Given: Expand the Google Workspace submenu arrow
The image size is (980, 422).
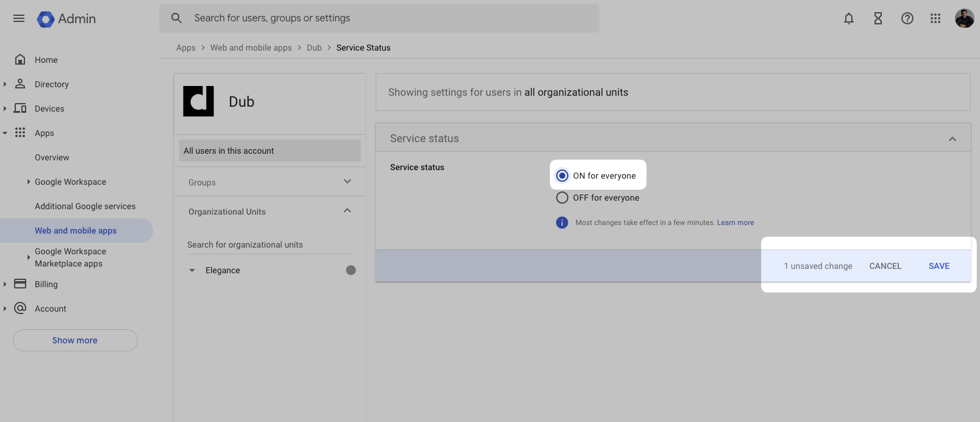Looking at the screenshot, I should [x=28, y=182].
